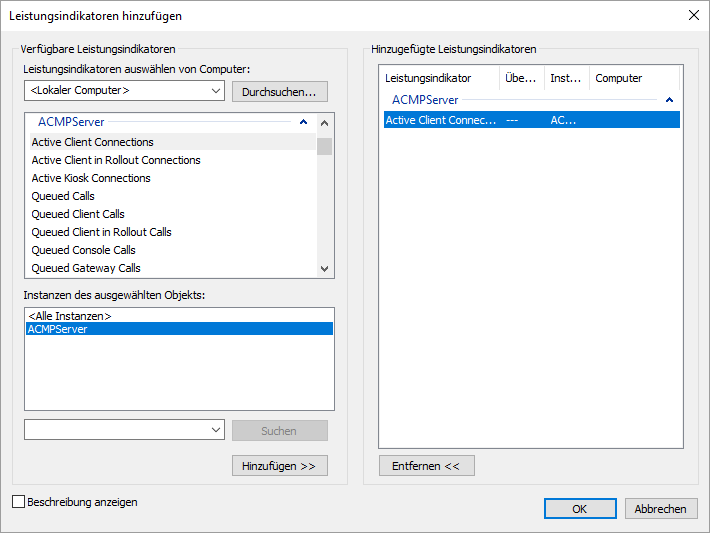Click the Hinzufügen button
This screenshot has height=533, width=710.
click(279, 466)
